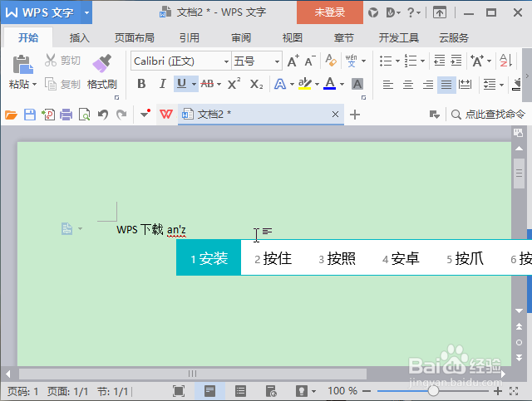Open the 引用 tab
Screen dimensions: 532x401
tap(190, 38)
